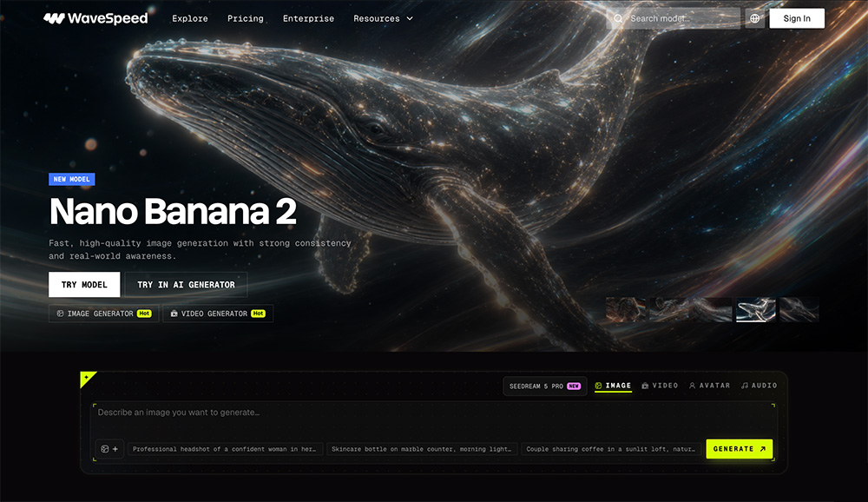Select the search magnifier icon
This screenshot has height=502, width=868.
pos(618,18)
